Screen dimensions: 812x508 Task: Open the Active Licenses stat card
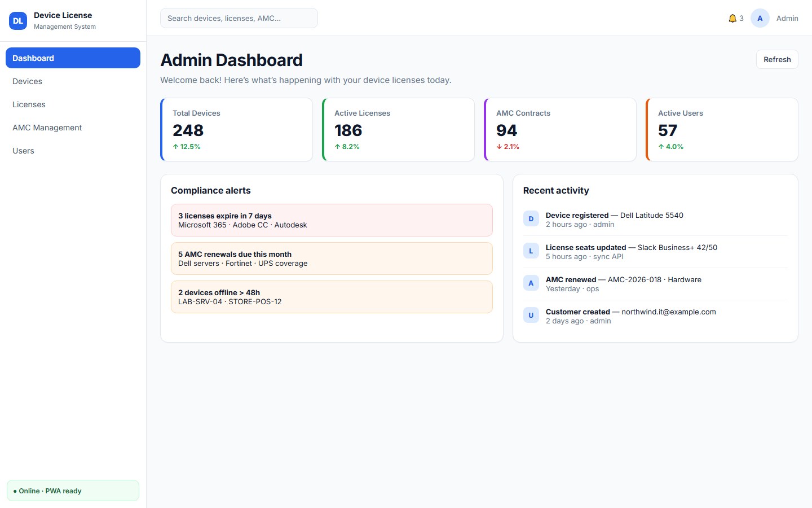399,130
